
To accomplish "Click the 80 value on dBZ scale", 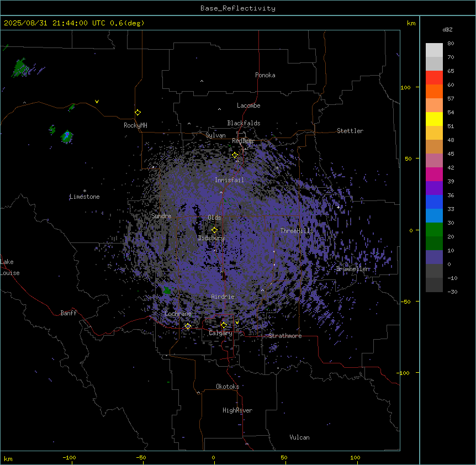I will pos(451,44).
